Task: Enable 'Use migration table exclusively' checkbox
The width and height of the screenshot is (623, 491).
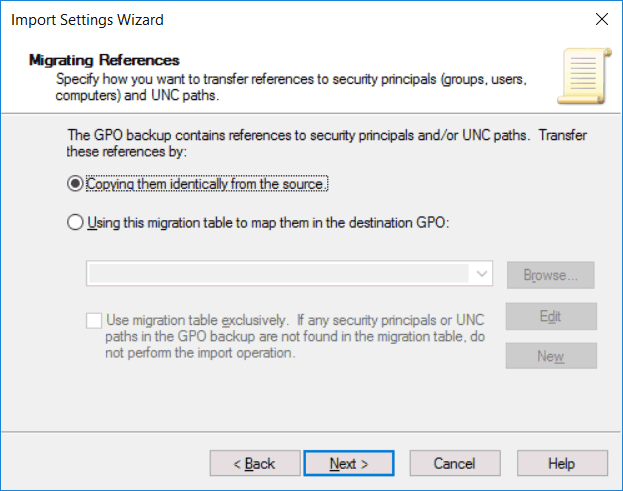Action: 94,321
